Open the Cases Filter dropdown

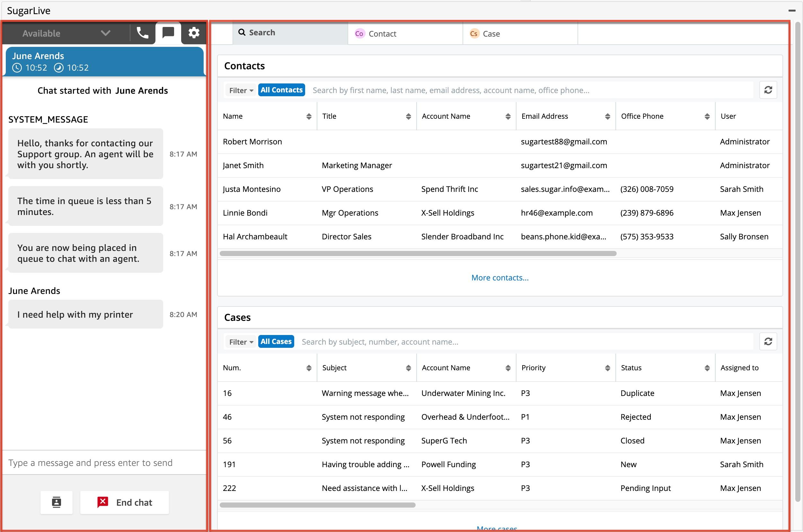241,342
